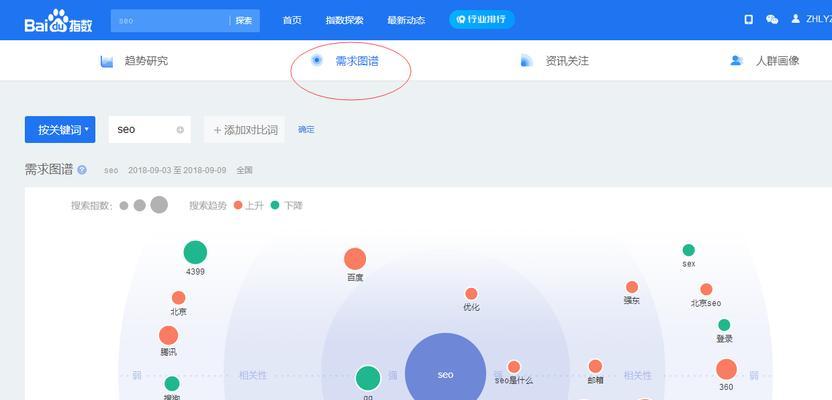Select the 百度 orange bubble
This screenshot has height=400, width=832.
[x=355, y=259]
